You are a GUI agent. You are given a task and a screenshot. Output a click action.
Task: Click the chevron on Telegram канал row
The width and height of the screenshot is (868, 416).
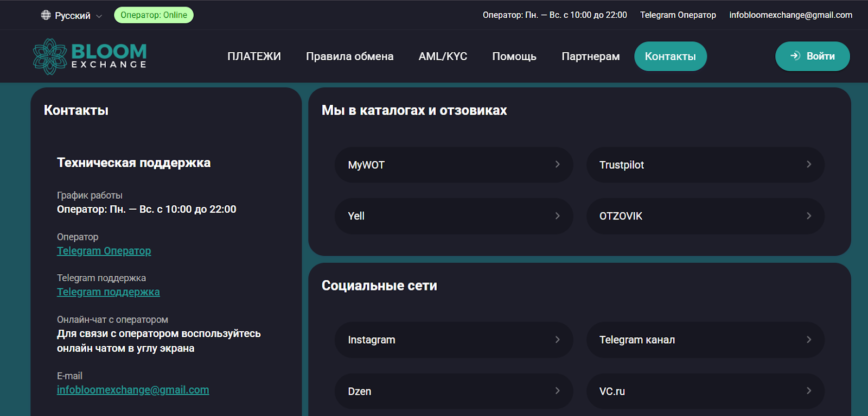coord(809,340)
